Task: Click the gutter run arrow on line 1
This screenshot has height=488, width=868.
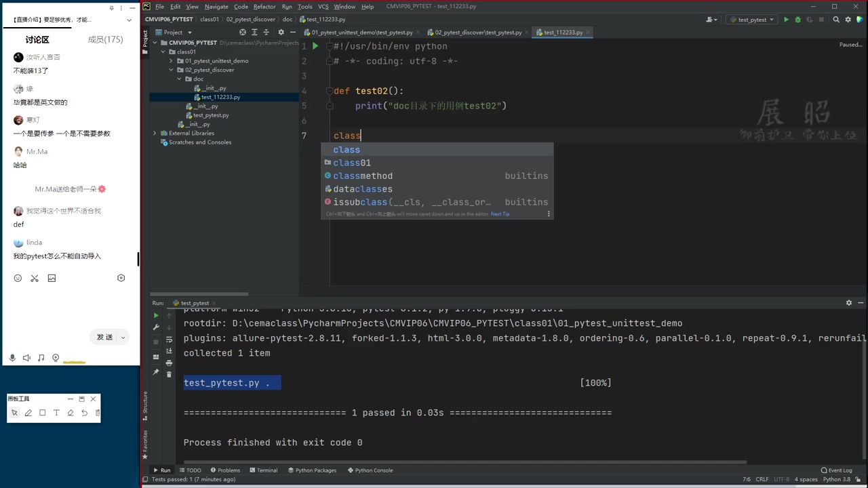Action: pos(315,46)
